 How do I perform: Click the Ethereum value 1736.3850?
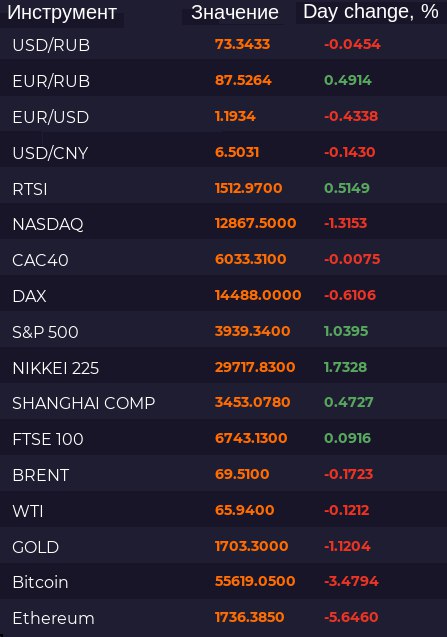coord(250,617)
